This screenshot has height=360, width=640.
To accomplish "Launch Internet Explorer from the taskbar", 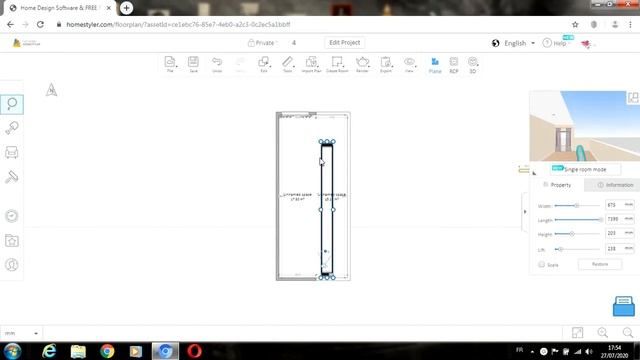I will 49,351.
